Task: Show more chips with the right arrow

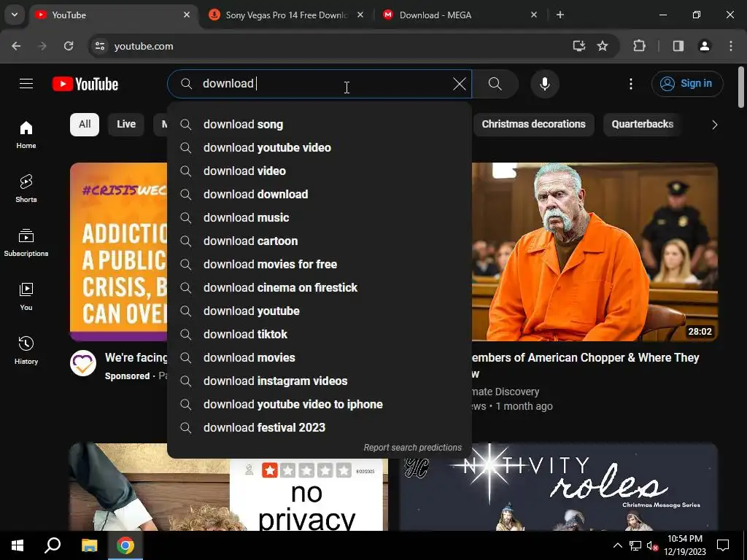Action: (x=714, y=125)
